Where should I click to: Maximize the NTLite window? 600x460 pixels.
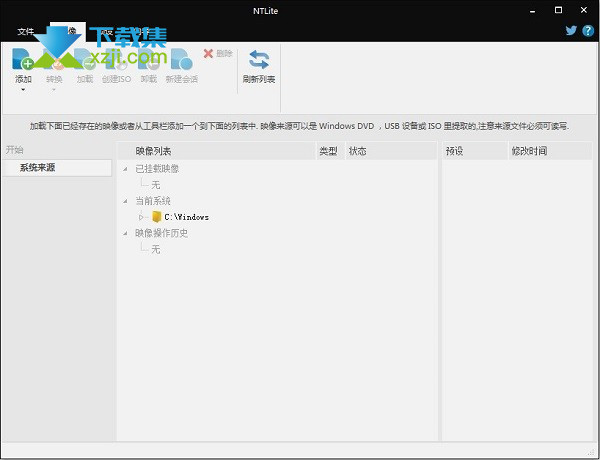(x=558, y=10)
